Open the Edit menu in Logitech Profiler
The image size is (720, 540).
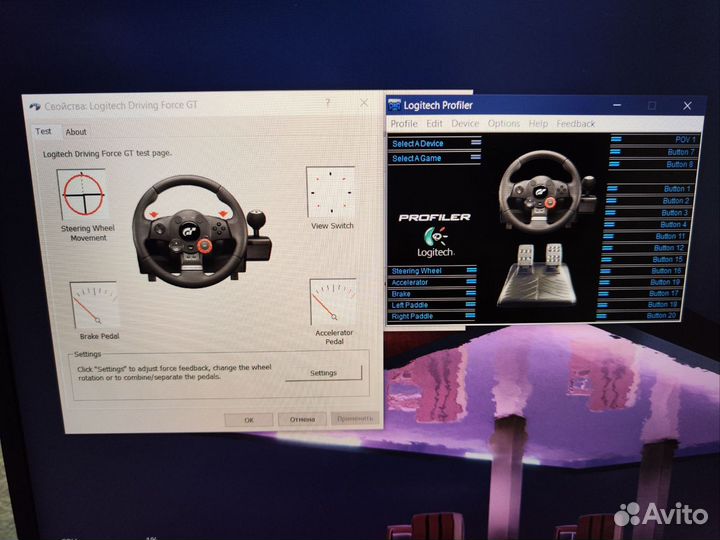(434, 124)
